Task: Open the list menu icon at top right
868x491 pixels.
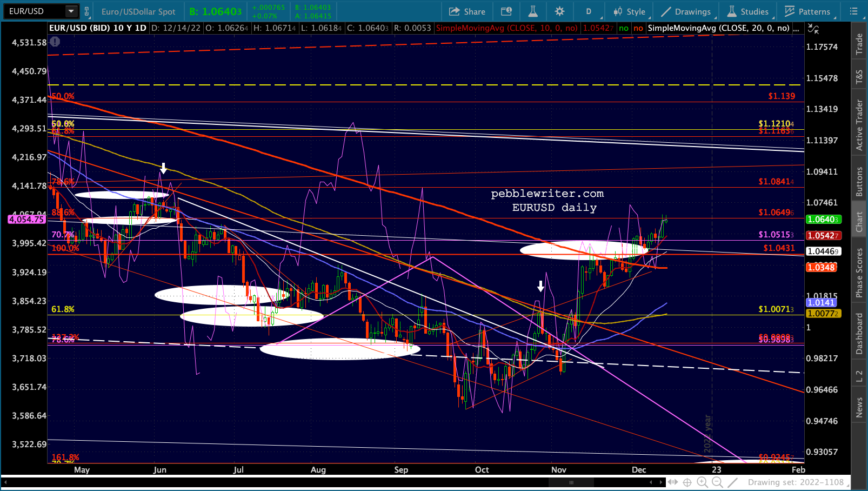Action: click(x=853, y=11)
